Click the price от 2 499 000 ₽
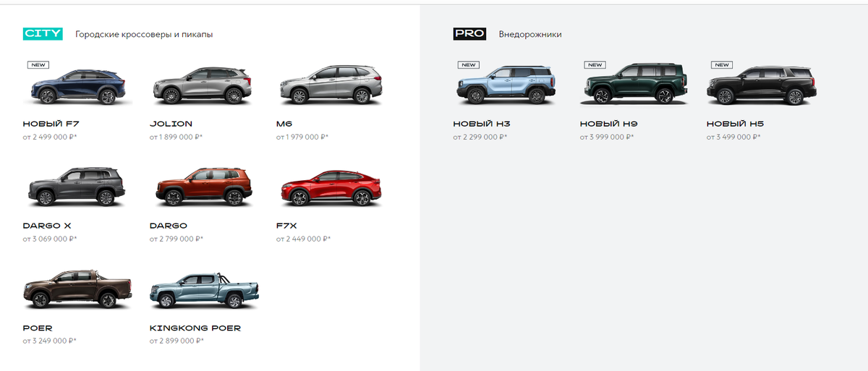Screen dimensions: 868x371 tap(50, 137)
